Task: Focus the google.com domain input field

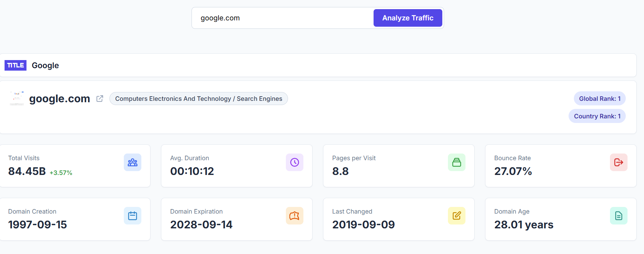Action: [283, 18]
